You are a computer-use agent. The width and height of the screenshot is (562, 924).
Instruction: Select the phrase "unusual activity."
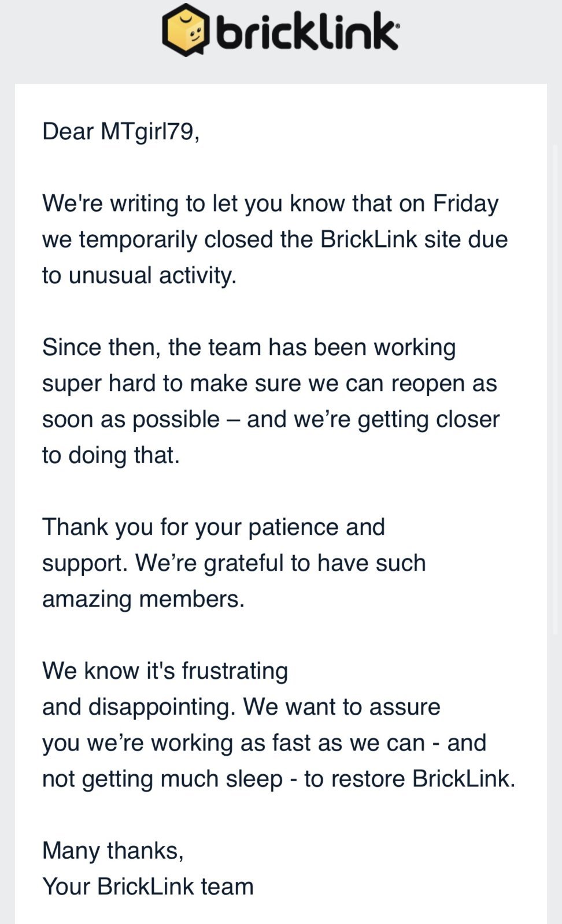153,275
